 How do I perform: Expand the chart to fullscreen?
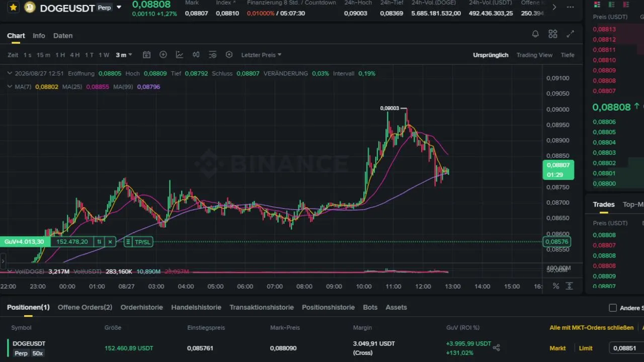tap(570, 34)
